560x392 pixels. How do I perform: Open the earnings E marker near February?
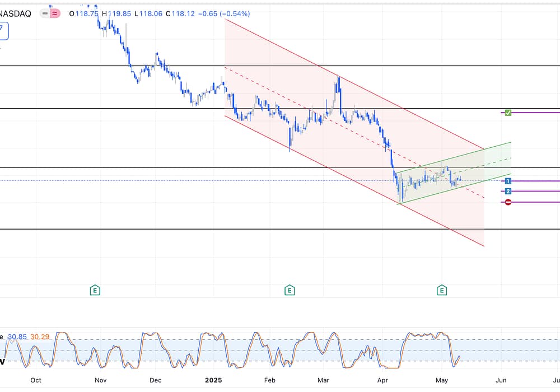coord(290,290)
